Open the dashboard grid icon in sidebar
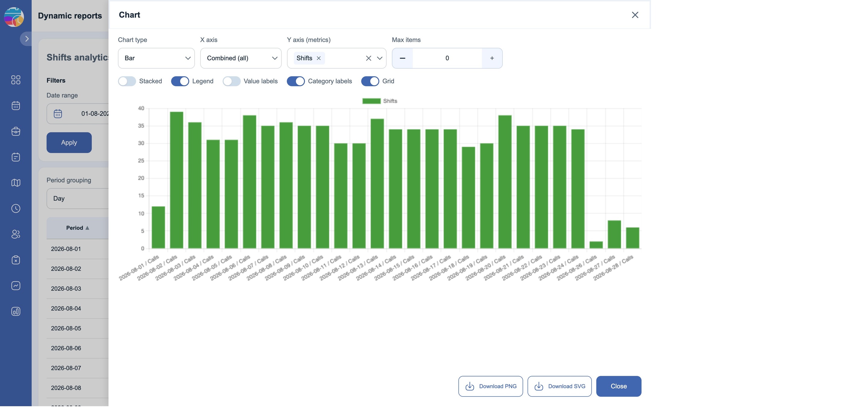This screenshot has width=868, height=415. point(16,80)
